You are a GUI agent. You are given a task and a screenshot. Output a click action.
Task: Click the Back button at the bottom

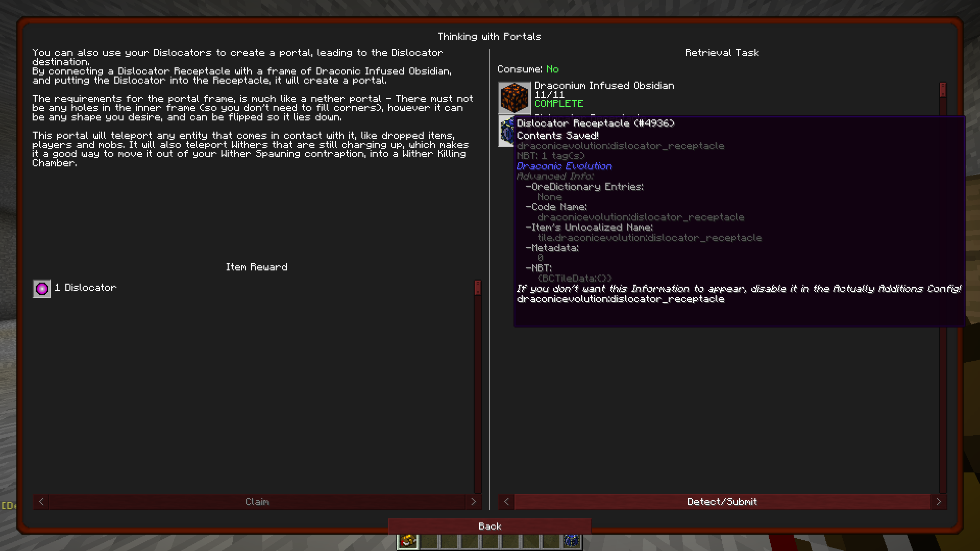[489, 526]
